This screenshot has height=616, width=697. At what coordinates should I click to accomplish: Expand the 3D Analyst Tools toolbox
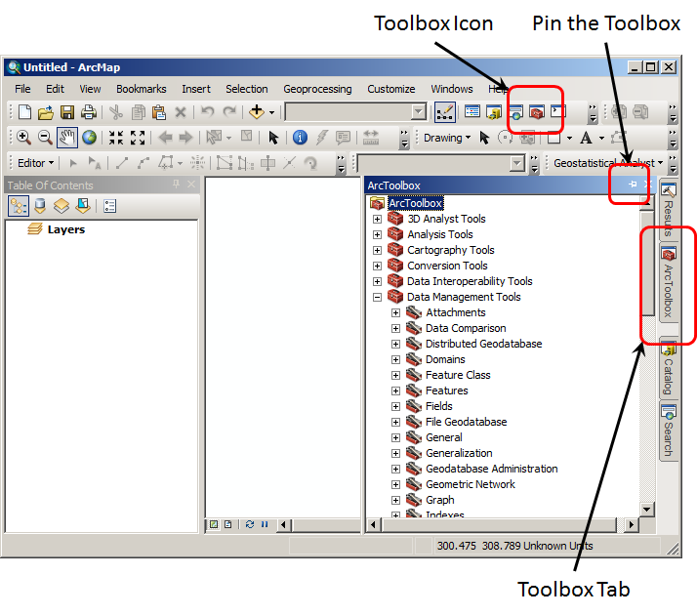click(x=377, y=219)
